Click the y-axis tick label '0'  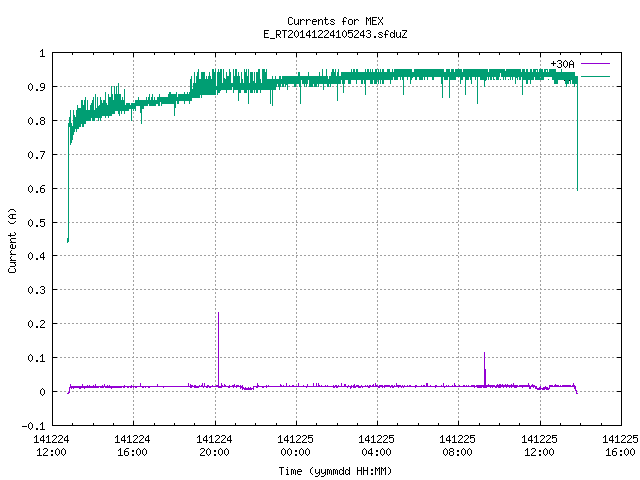tap(42, 392)
